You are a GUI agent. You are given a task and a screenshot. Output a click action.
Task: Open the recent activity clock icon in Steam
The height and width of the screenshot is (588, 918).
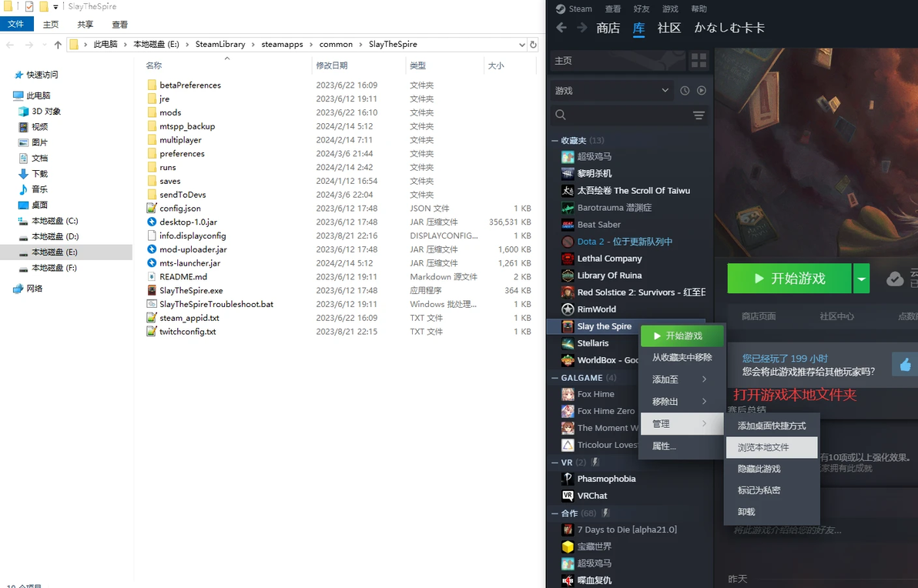(x=685, y=91)
